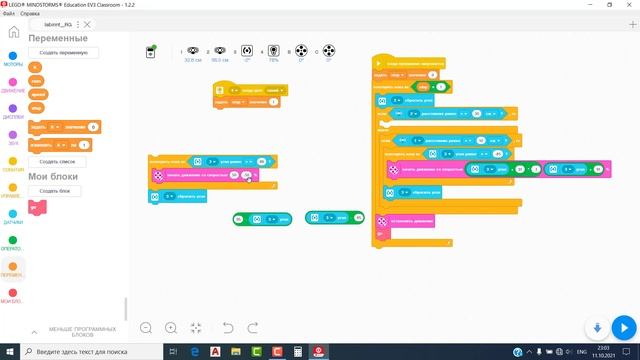This screenshot has height=360, width=640.
Task: Zoom out the programming canvas
Action: pyautogui.click(x=146, y=328)
